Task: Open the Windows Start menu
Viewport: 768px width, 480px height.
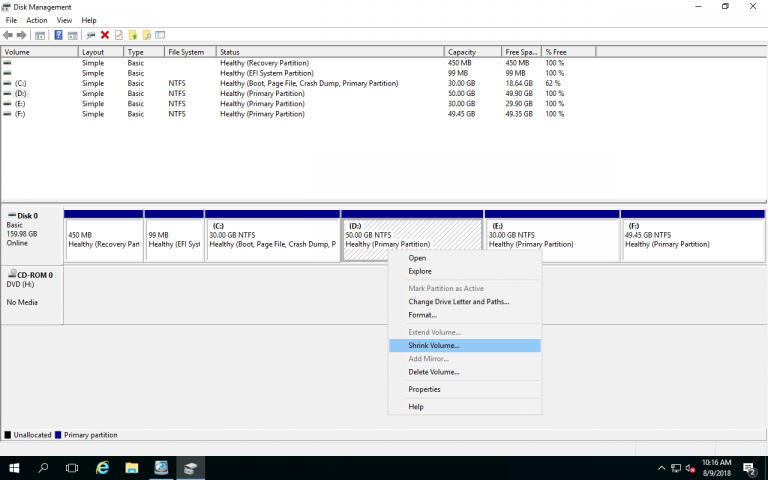Action: [14, 468]
